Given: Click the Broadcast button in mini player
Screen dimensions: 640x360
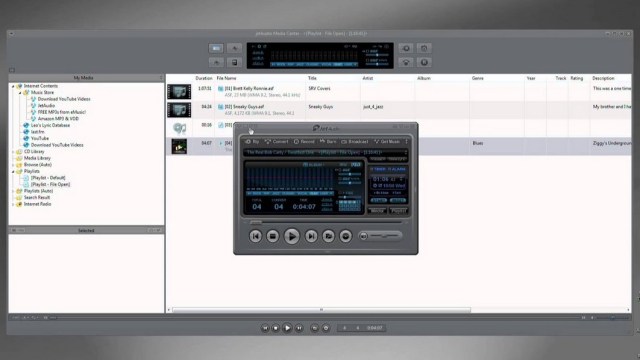Looking at the screenshot, I should (x=355, y=142).
